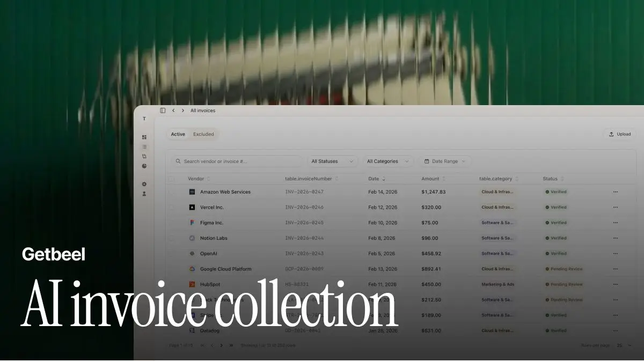The width and height of the screenshot is (644, 362).
Task: Open the All Categories dropdown
Action: tap(388, 161)
